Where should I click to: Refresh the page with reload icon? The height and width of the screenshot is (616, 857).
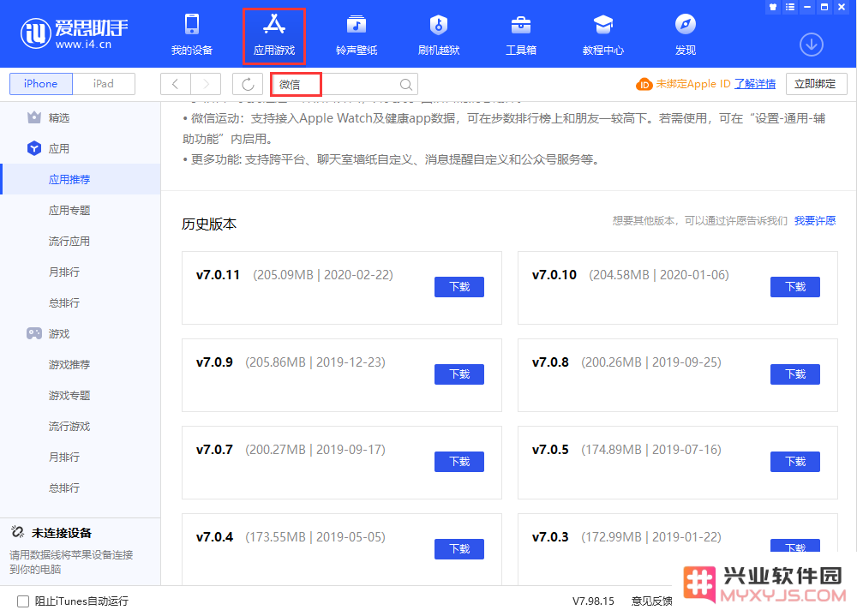pyautogui.click(x=248, y=84)
